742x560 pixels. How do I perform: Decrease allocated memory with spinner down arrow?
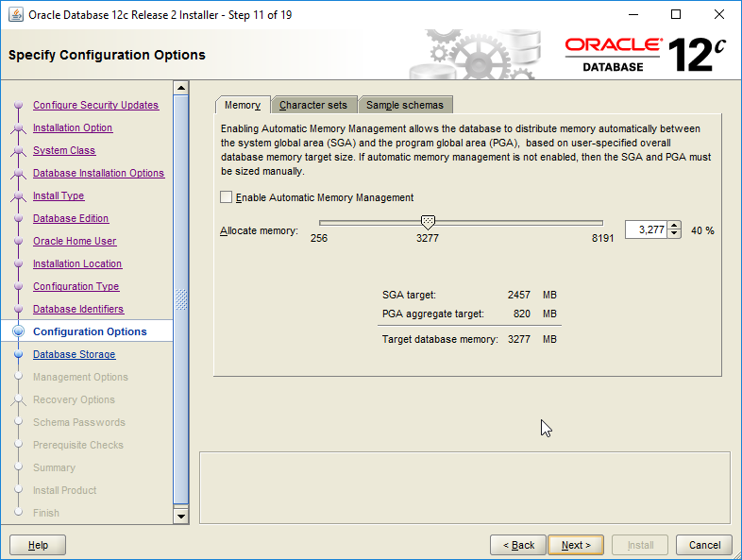point(674,234)
